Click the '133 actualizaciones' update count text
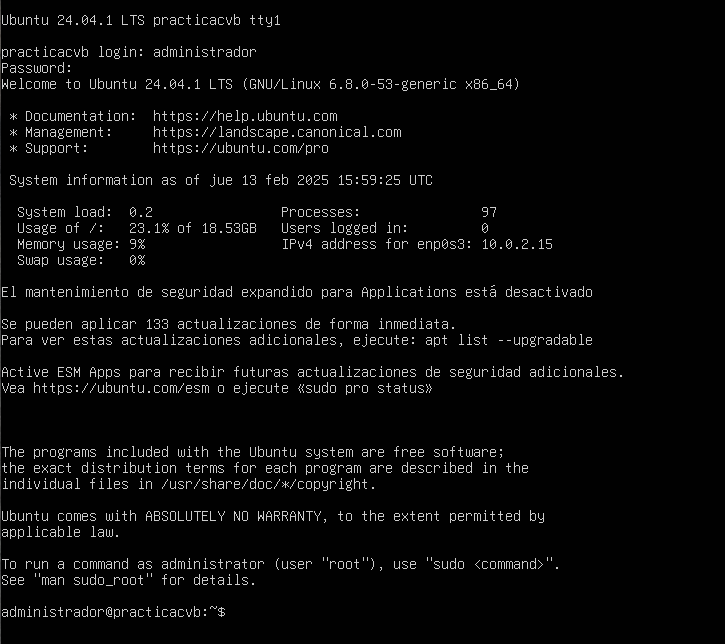This screenshot has width=725, height=644. point(221,324)
